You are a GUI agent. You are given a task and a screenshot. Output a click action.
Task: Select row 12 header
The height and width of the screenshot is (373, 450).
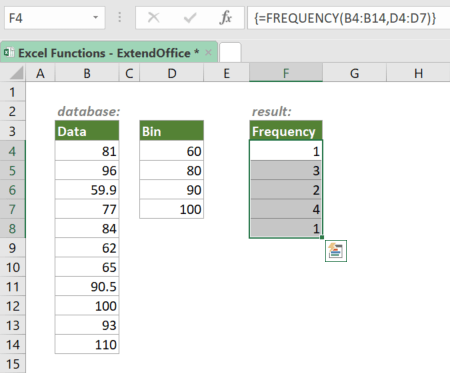tap(13, 306)
